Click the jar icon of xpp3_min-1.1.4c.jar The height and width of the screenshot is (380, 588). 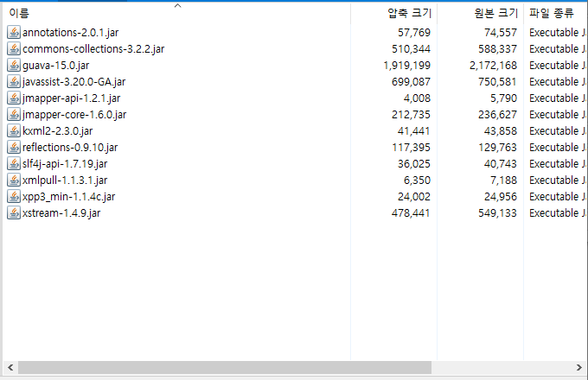[14, 197]
